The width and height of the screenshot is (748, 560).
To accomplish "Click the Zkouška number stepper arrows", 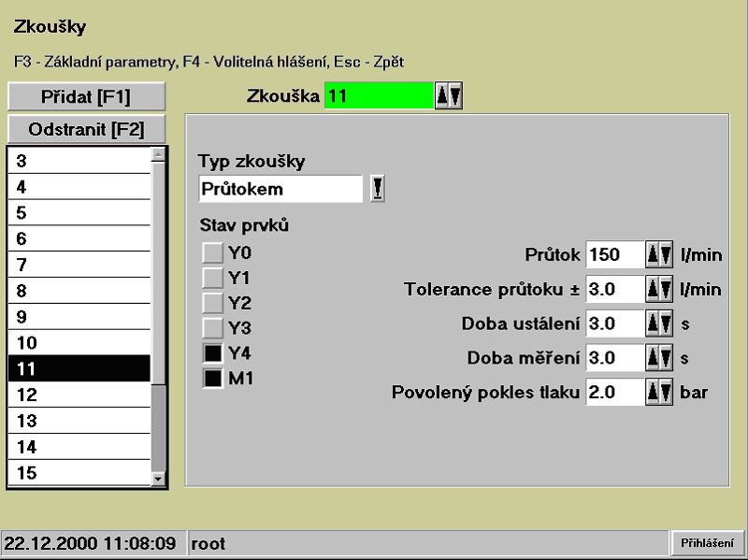I will 449,95.
